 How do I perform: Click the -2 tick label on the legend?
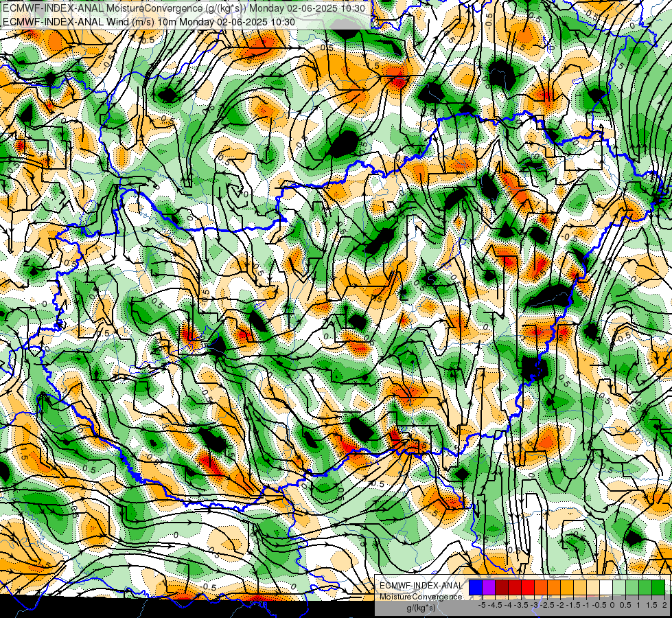(x=561, y=605)
